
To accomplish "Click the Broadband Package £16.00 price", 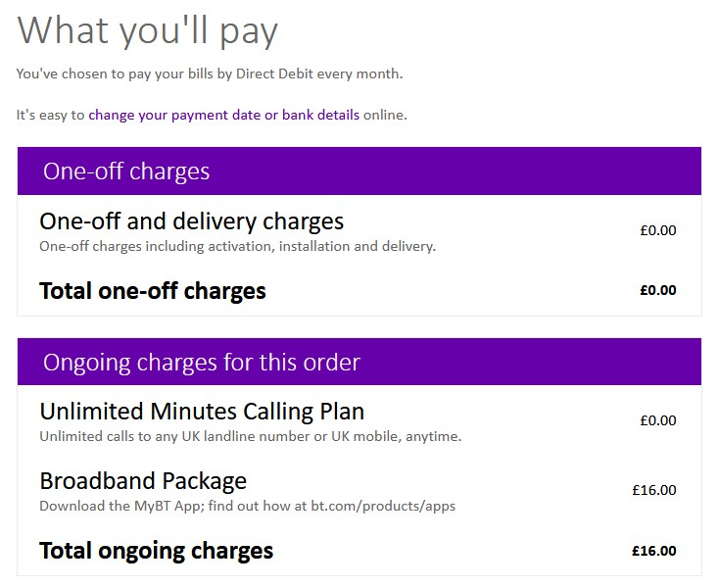I will click(x=654, y=490).
